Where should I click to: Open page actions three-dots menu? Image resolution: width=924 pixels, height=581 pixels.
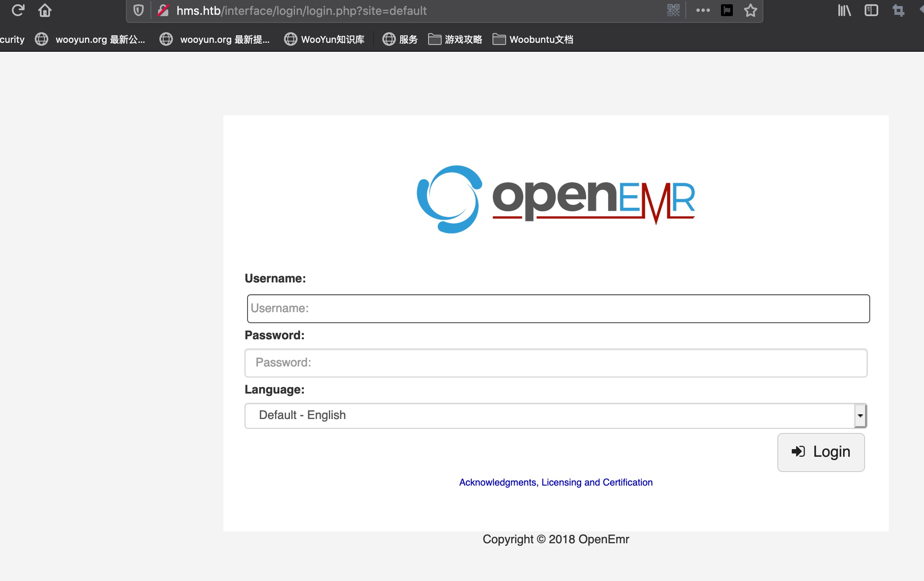[x=703, y=10]
